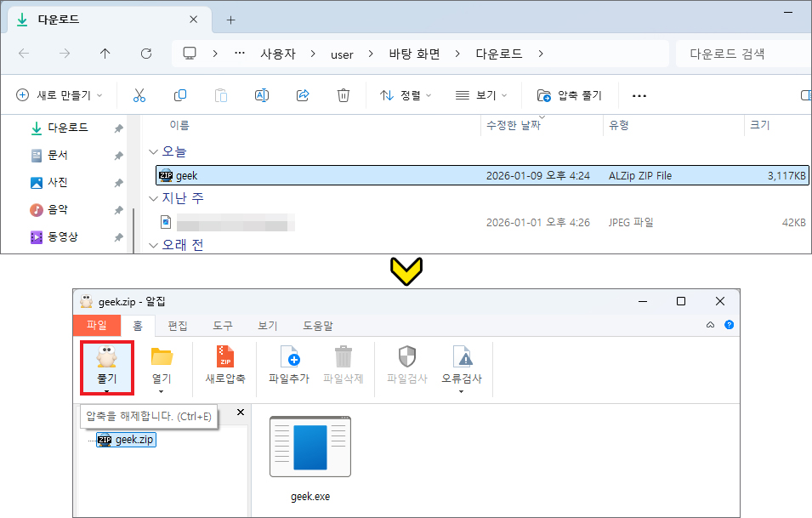
Task: Open the 편집 tab in ALZip
Action: coord(178,326)
